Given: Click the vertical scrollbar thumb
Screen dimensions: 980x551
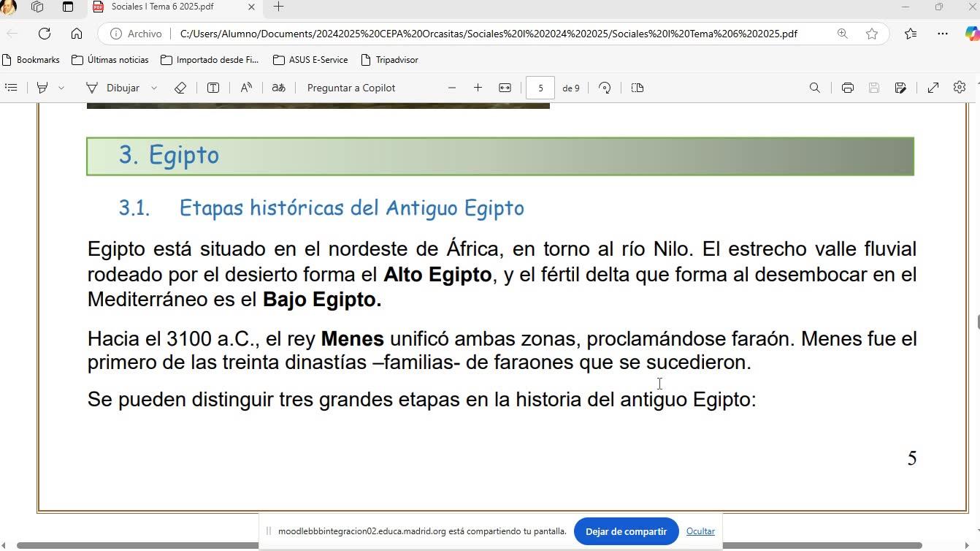Looking at the screenshot, I should 977,322.
